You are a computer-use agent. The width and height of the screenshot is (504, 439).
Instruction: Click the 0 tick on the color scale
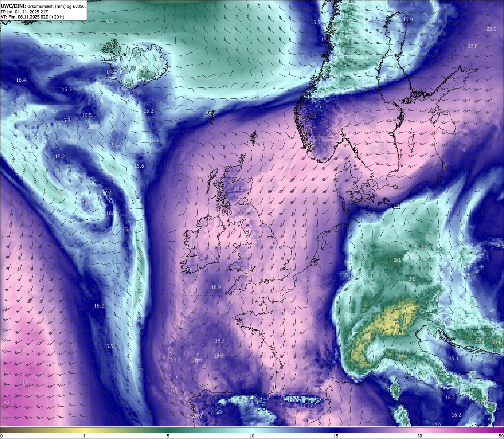(1, 436)
